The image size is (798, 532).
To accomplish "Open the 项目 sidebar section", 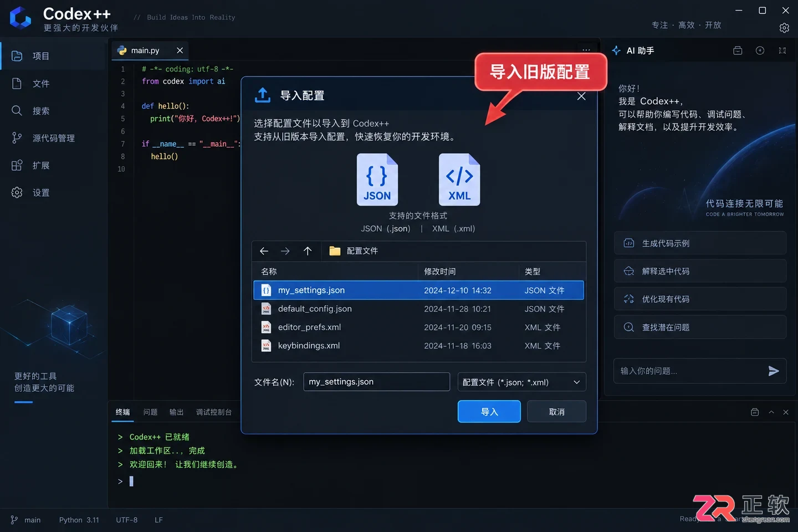I will click(x=53, y=56).
